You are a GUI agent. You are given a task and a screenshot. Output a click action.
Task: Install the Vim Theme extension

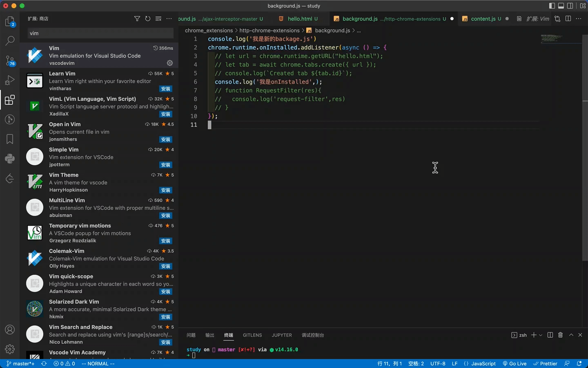click(x=166, y=190)
